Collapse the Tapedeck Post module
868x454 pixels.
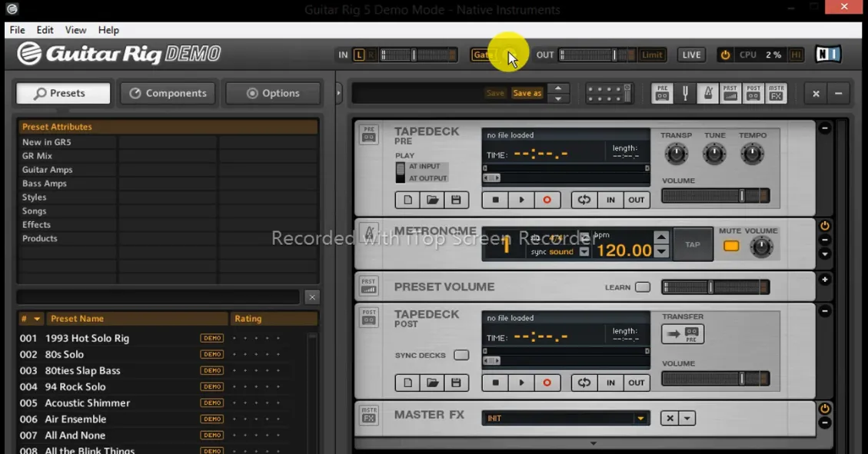point(825,311)
